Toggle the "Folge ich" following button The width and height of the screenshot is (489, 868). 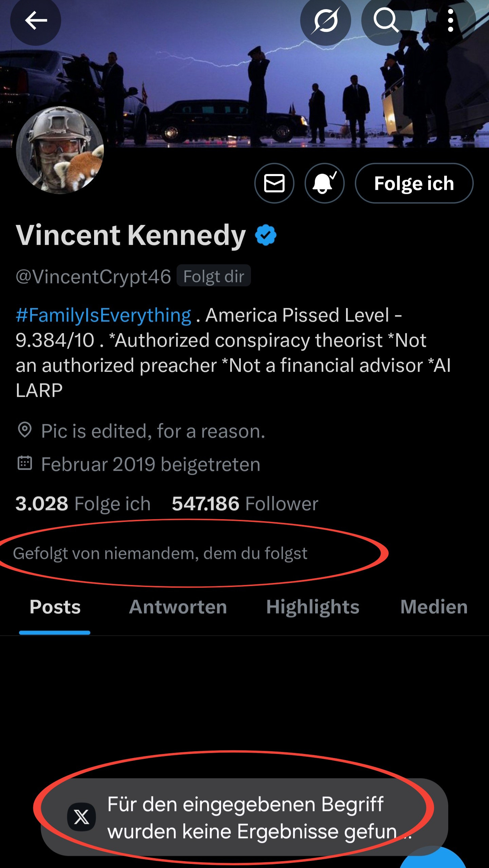pyautogui.click(x=414, y=183)
